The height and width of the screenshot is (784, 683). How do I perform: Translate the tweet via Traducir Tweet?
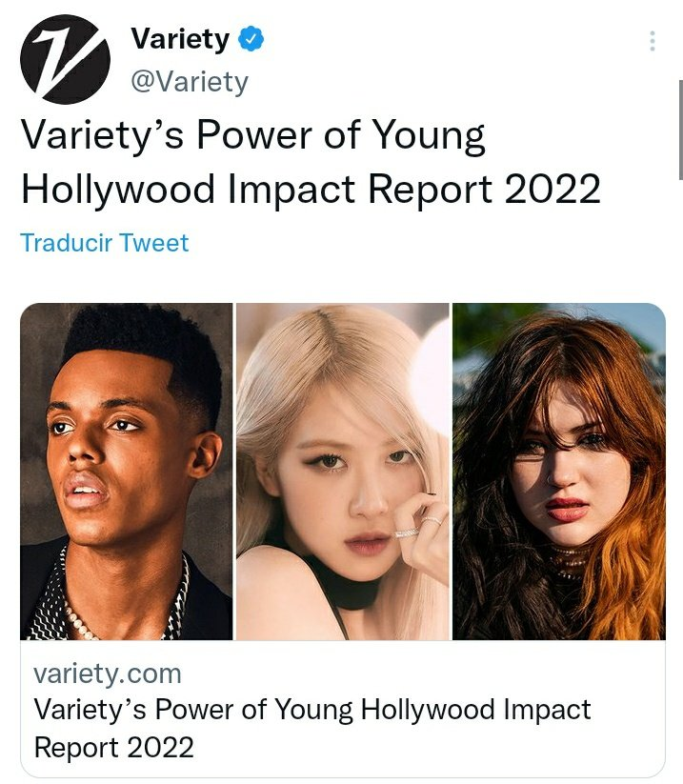click(105, 243)
